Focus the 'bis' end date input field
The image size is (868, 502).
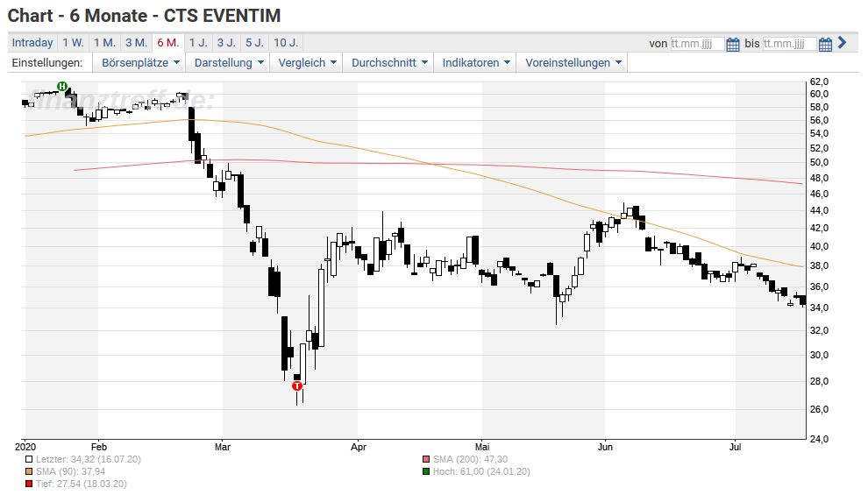point(789,44)
